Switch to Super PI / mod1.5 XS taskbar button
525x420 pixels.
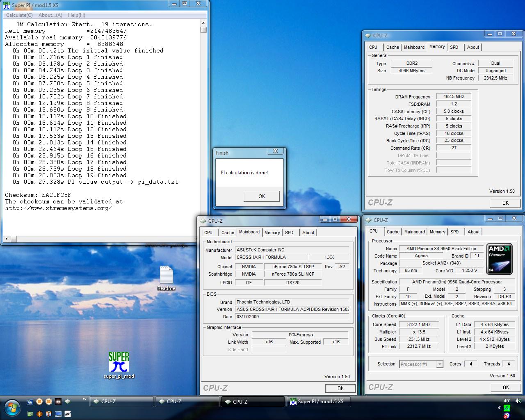click(x=319, y=402)
